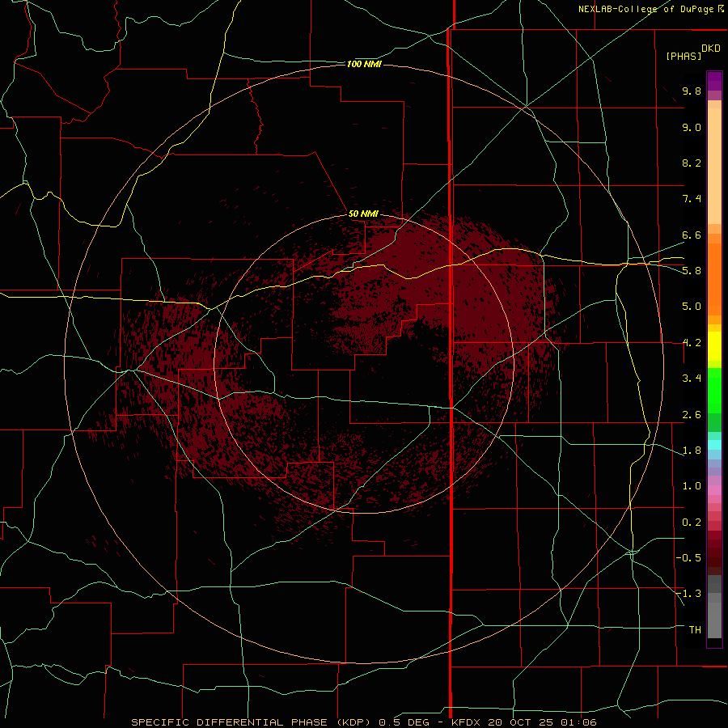Click the 5.0 value on the color scale

click(x=692, y=307)
